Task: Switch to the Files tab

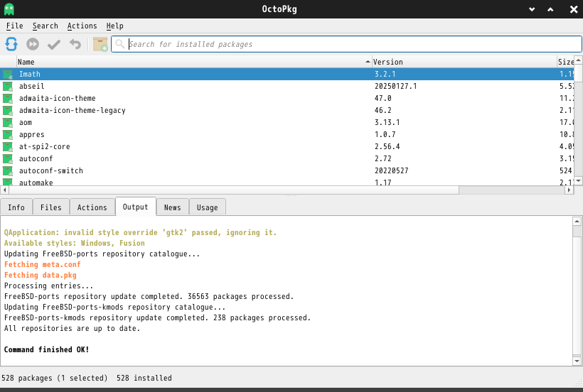Action: [51, 207]
